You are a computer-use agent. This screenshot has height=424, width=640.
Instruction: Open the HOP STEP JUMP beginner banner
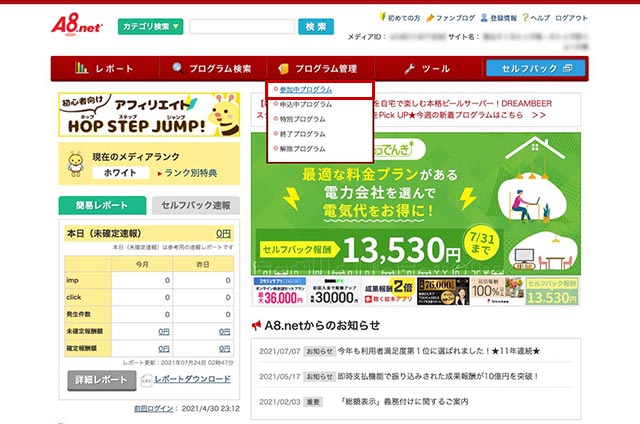[x=149, y=115]
